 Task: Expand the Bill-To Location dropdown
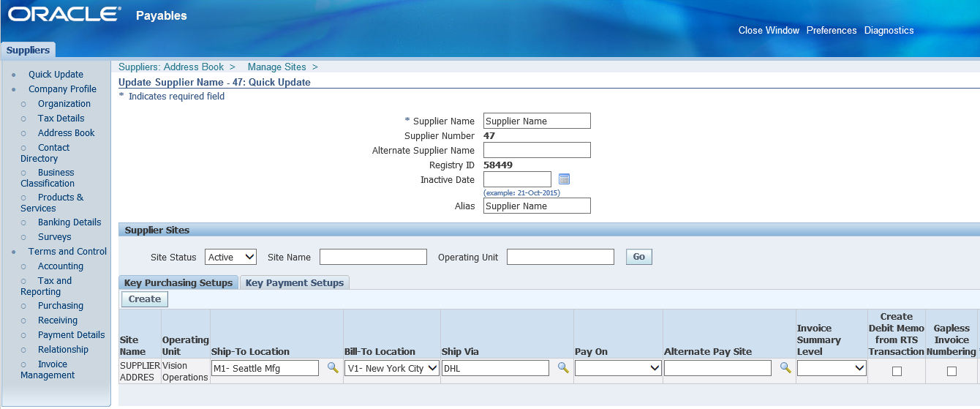click(392, 368)
